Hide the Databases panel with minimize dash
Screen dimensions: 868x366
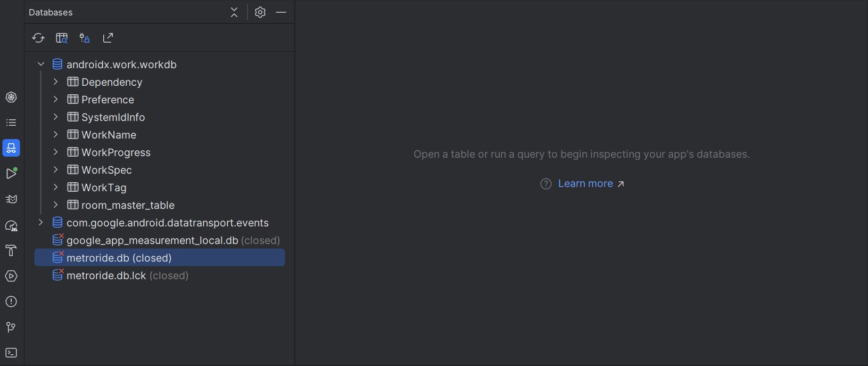[281, 12]
